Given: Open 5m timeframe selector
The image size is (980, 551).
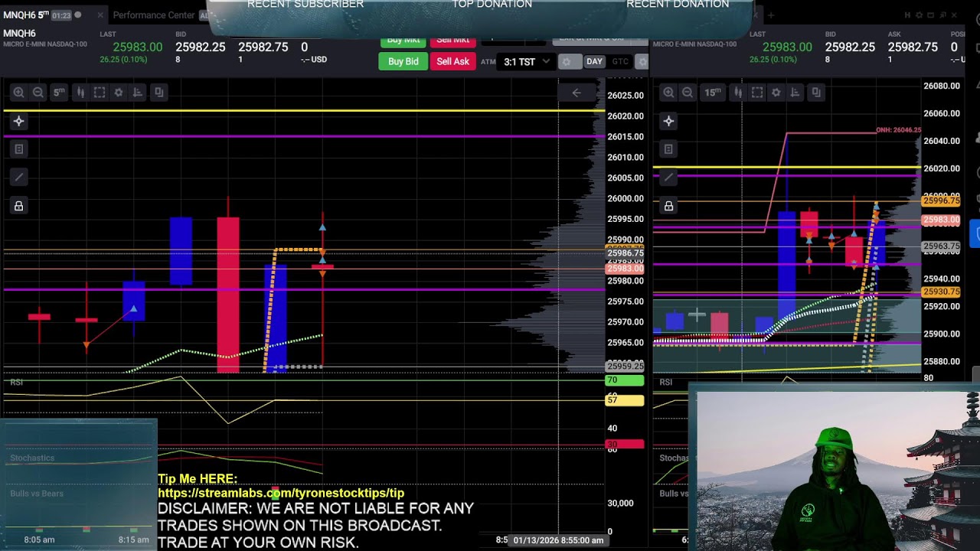Looking at the screenshot, I should [59, 92].
